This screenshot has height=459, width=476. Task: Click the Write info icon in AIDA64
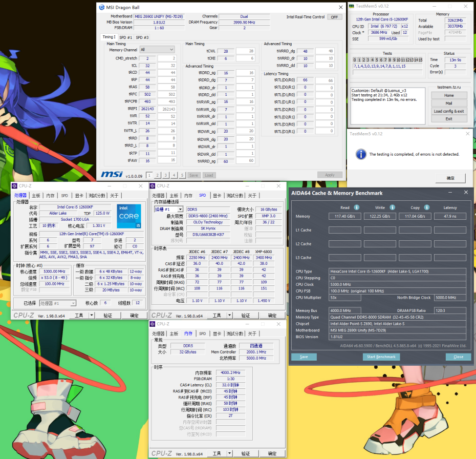(x=392, y=207)
